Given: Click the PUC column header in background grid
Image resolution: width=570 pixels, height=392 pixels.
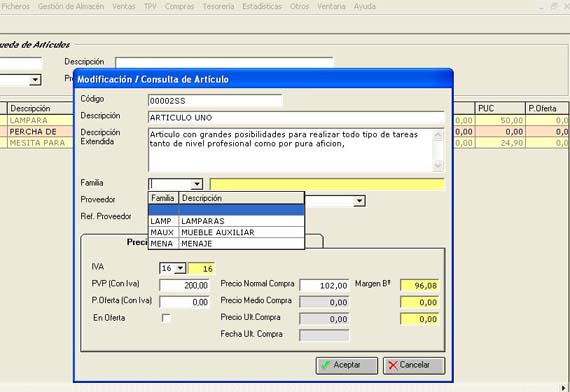Looking at the screenshot, I should click(500, 108).
